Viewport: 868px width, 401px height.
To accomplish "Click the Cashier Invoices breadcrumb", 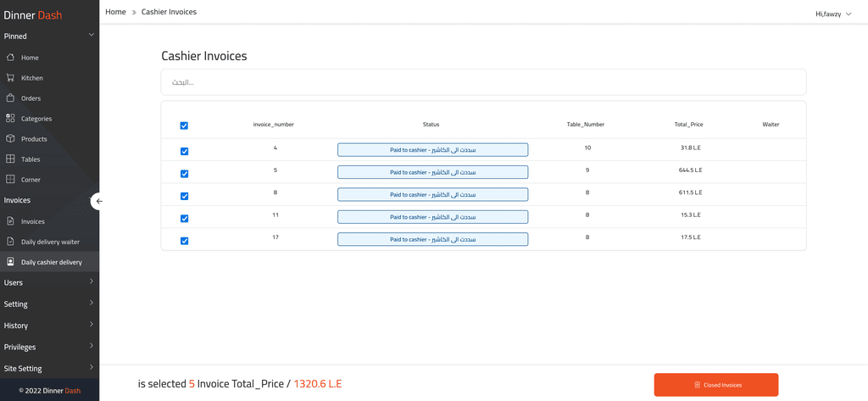I will pos(169,12).
